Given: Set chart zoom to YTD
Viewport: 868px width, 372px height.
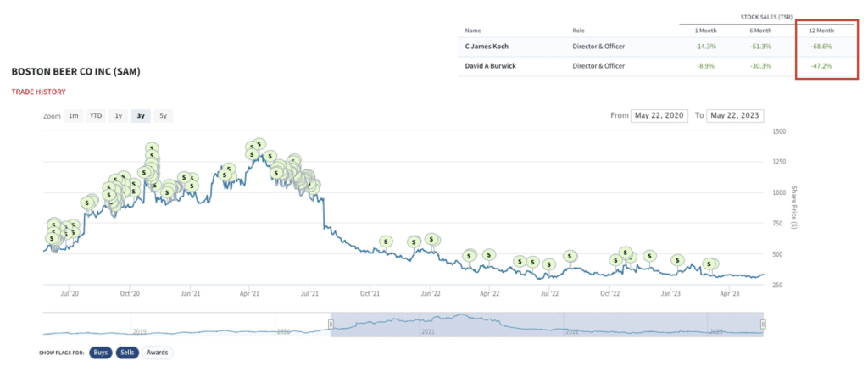Looking at the screenshot, I should click(96, 116).
